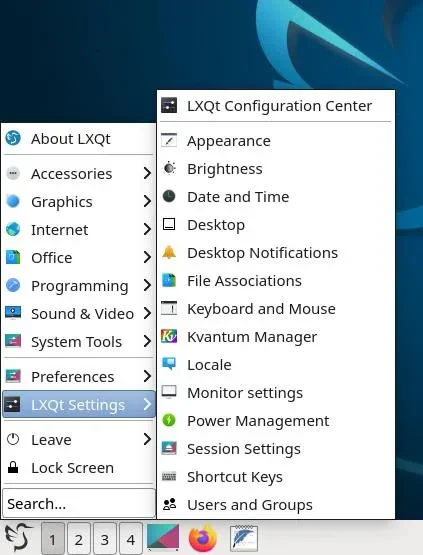Click the Lock Screen label
Screen dimensions: 423x555
point(73,468)
